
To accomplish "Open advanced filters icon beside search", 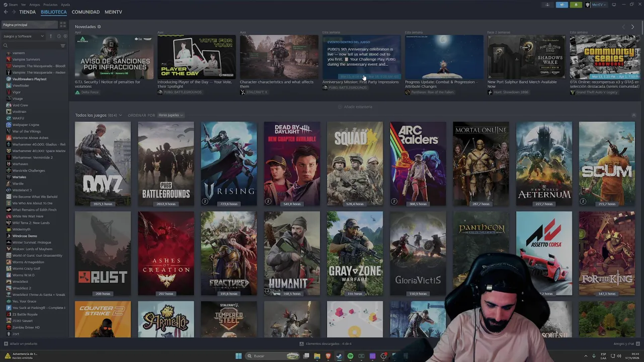I will [x=63, y=46].
